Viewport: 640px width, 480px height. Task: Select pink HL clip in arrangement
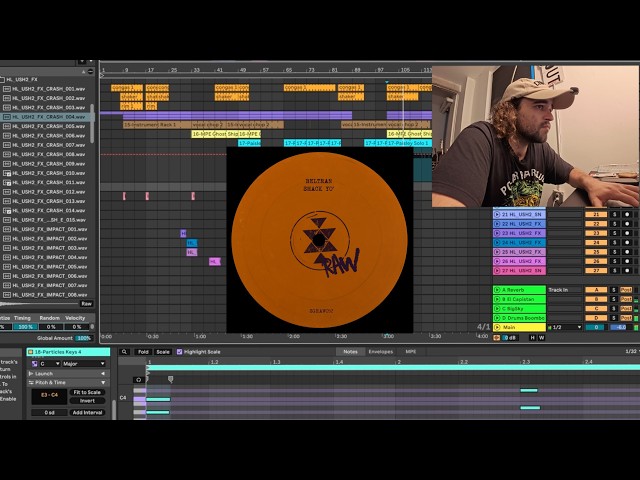tap(215, 261)
